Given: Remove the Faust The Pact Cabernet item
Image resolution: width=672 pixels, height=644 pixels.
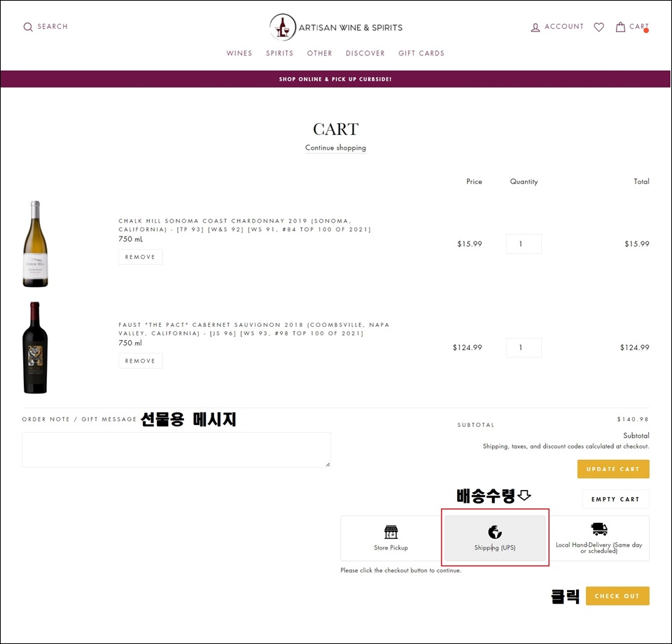Looking at the screenshot, I should click(140, 360).
